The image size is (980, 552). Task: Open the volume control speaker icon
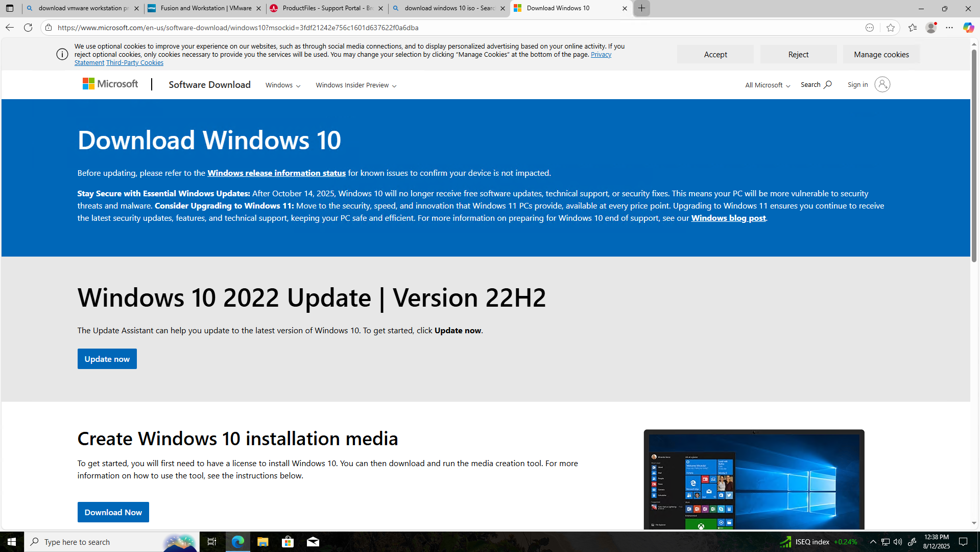click(x=898, y=542)
